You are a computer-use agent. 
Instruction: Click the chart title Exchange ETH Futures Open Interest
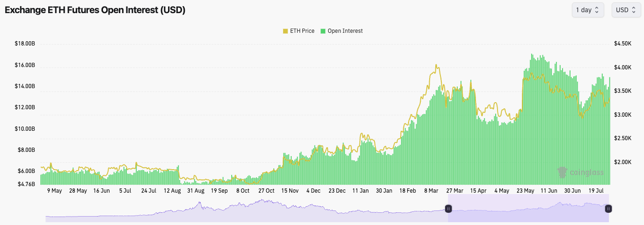coord(95,10)
